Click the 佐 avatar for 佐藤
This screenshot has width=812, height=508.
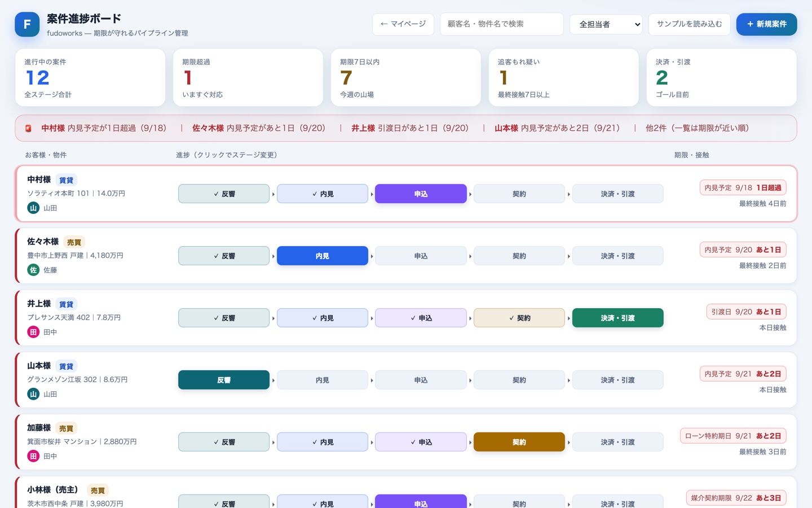coord(33,270)
